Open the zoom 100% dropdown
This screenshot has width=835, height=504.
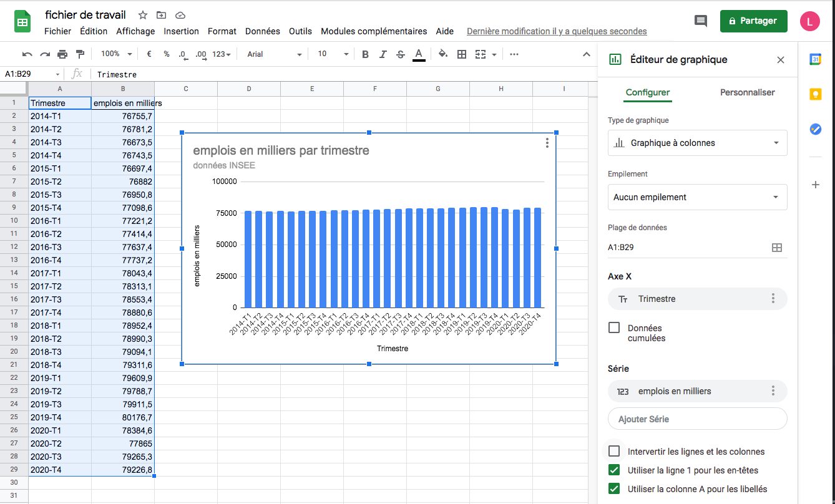coord(117,54)
